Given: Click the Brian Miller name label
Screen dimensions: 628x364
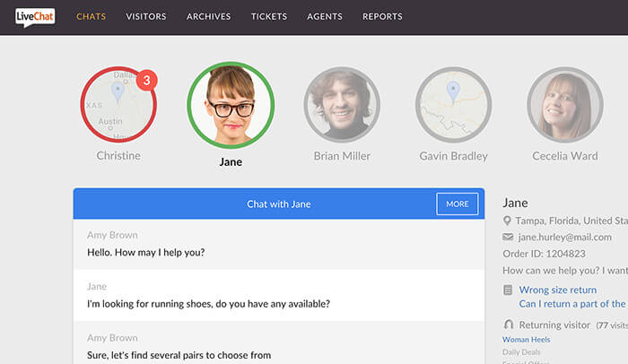Looking at the screenshot, I should coord(342,156).
